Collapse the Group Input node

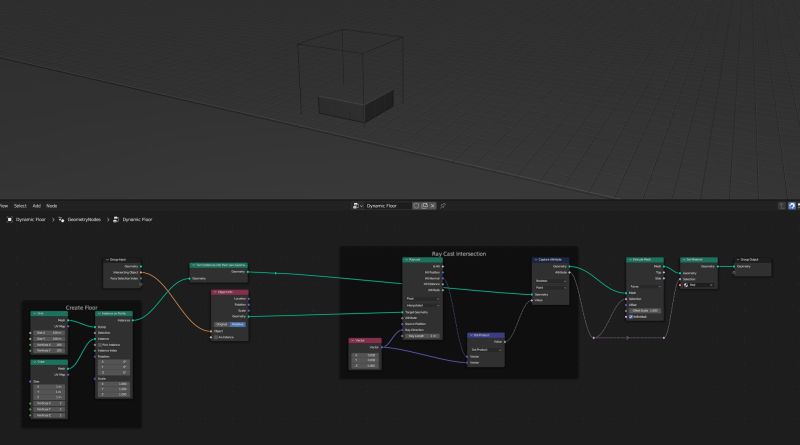pos(107,260)
